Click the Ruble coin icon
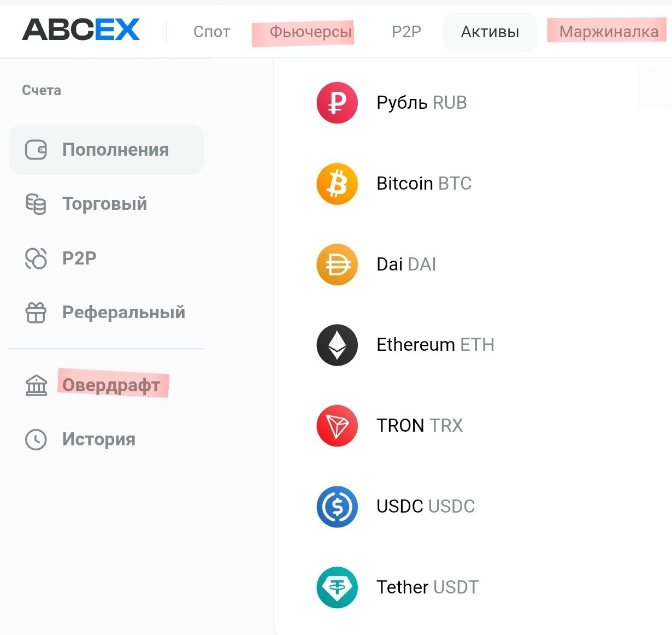672x635 pixels. 337,103
